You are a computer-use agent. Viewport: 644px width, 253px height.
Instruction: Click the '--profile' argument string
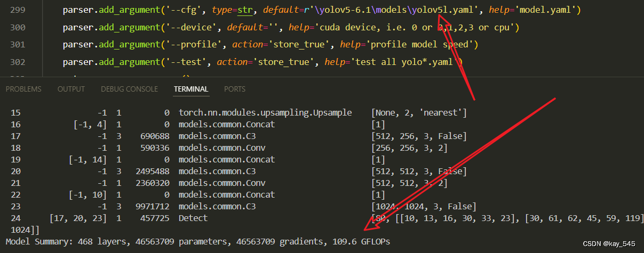coord(193,45)
